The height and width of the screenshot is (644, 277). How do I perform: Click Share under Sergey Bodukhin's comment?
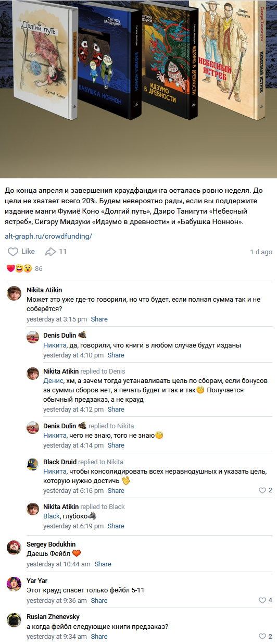(x=103, y=564)
